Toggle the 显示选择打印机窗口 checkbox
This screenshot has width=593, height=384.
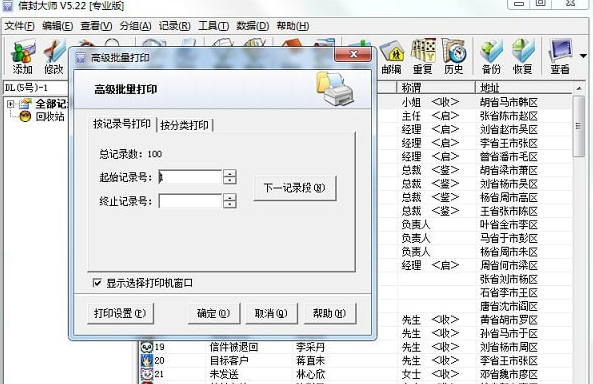point(97,283)
